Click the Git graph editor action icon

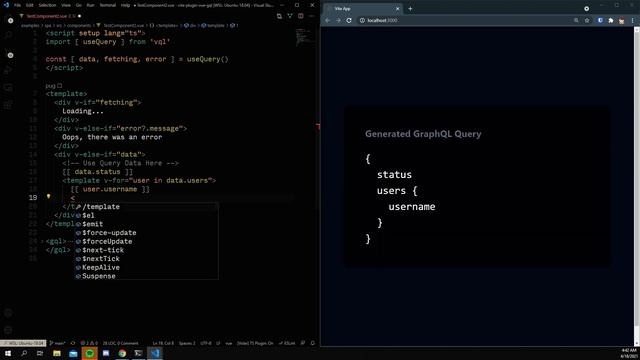coord(290,16)
